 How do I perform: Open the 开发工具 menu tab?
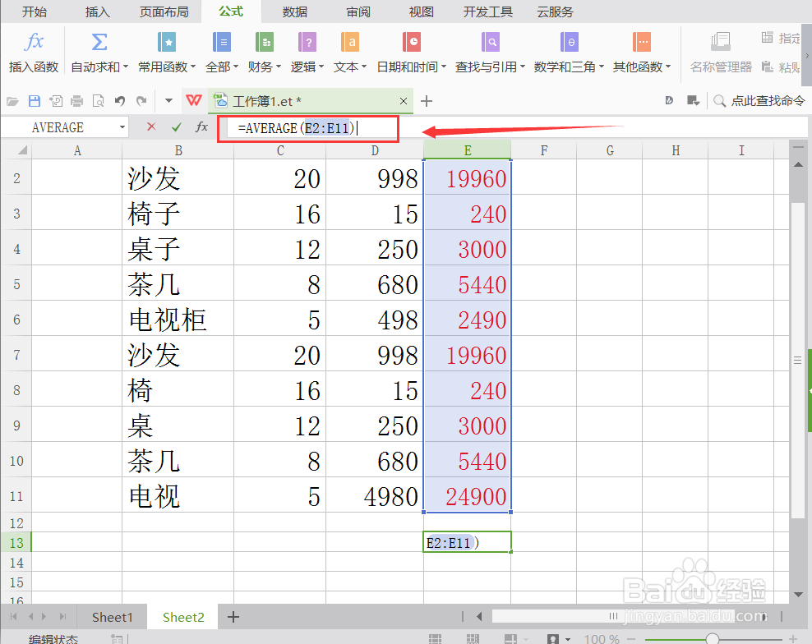click(487, 11)
